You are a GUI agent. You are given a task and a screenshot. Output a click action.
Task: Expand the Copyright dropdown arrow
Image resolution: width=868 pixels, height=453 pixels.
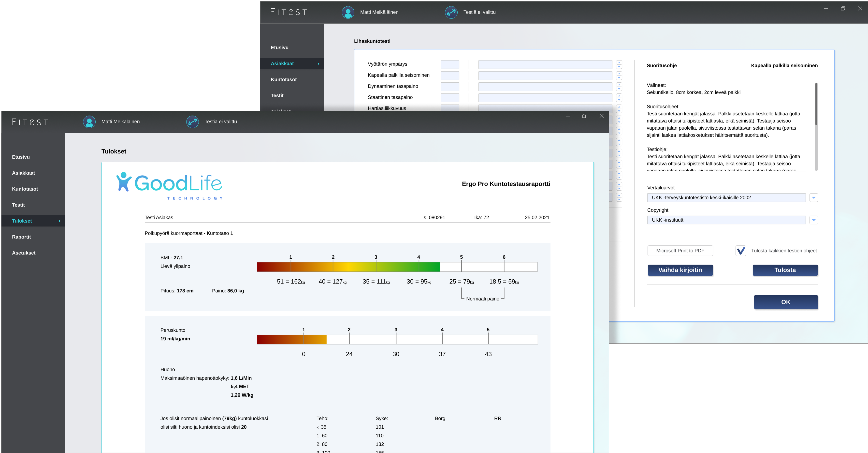point(814,220)
